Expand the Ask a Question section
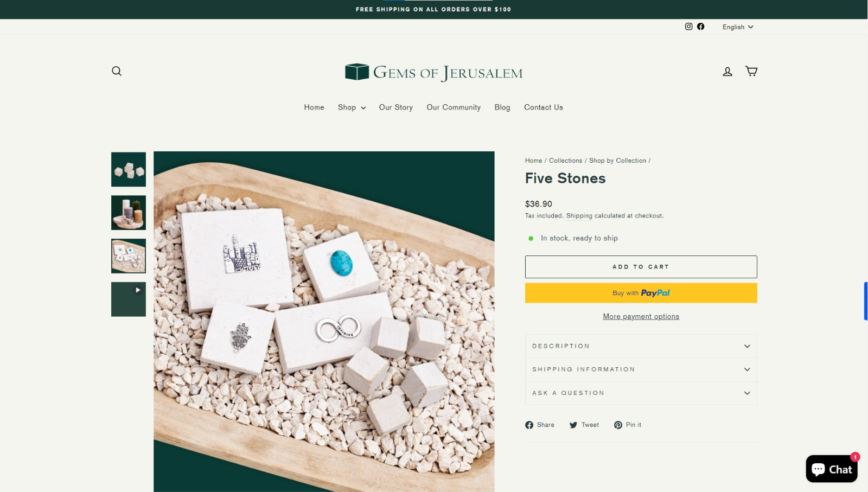868x492 pixels. click(x=641, y=393)
